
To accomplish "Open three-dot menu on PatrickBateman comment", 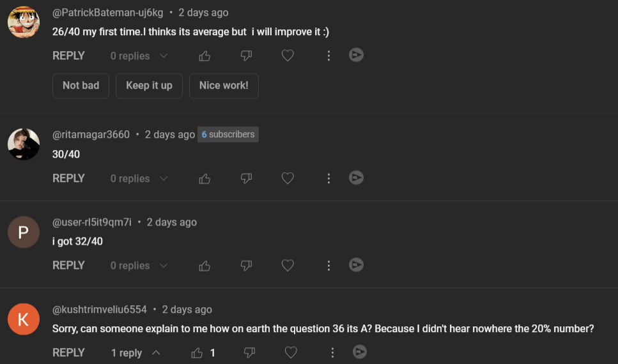I will click(328, 56).
